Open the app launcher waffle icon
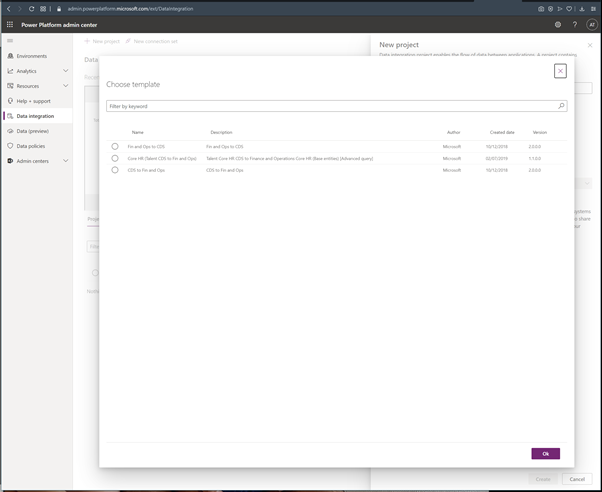 tap(10, 25)
